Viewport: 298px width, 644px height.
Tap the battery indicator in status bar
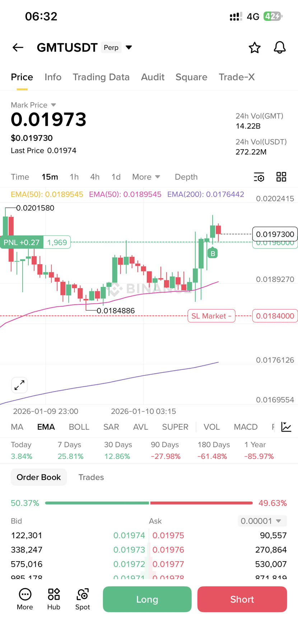273,16
